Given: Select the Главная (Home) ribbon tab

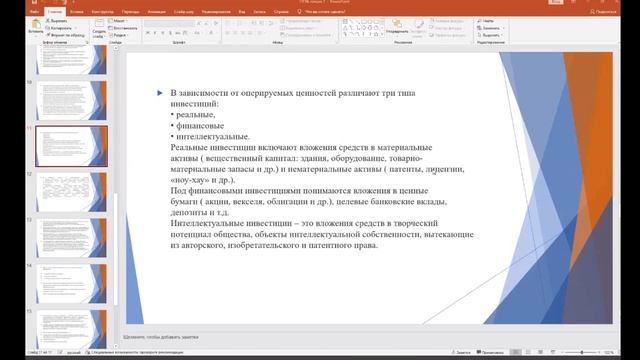Looking at the screenshot, I should [55, 12].
